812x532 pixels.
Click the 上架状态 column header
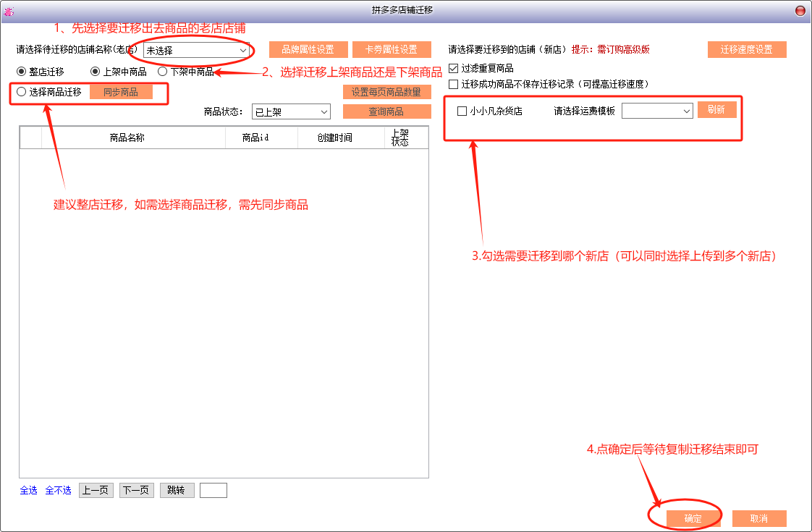406,138
